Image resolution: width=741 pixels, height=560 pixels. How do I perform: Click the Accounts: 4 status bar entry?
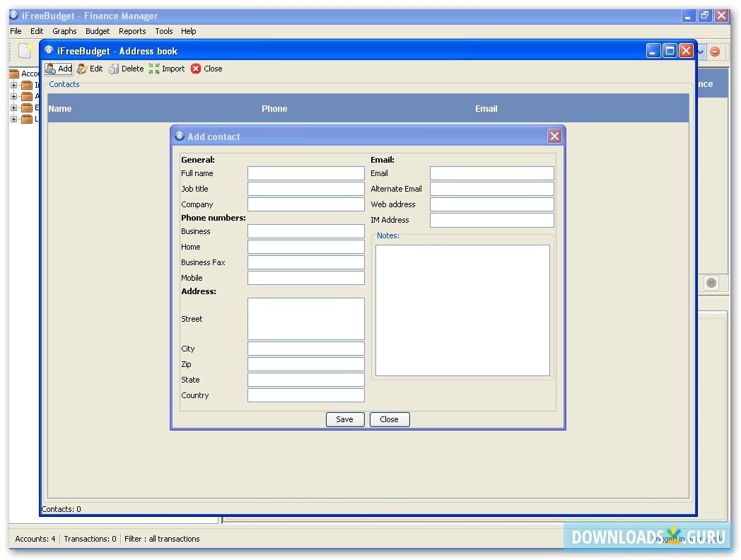click(x=35, y=539)
